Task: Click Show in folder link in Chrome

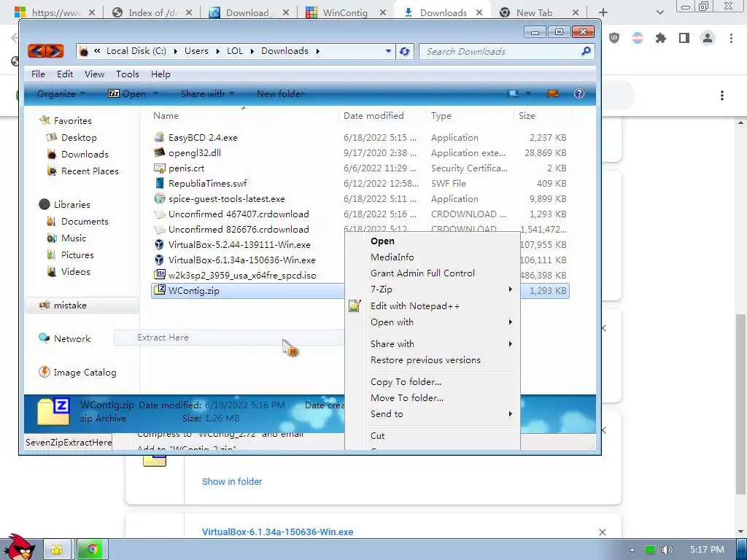Action: 231,481
